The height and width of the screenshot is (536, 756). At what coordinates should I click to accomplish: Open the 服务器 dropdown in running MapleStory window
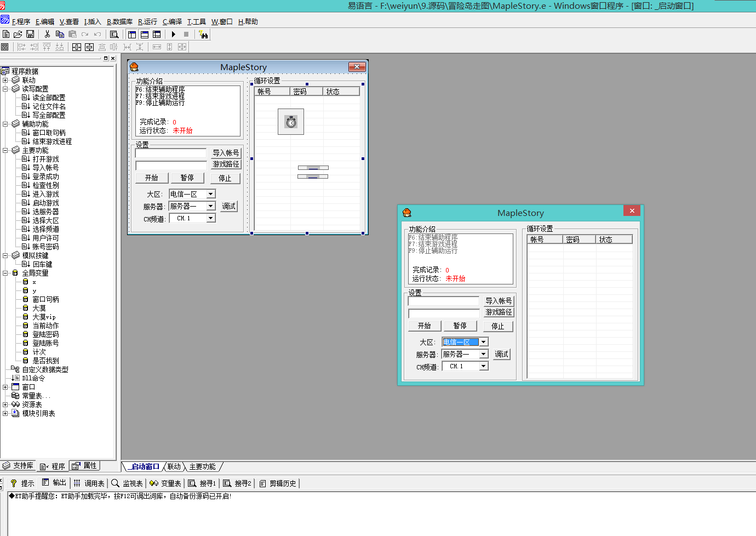click(483, 354)
